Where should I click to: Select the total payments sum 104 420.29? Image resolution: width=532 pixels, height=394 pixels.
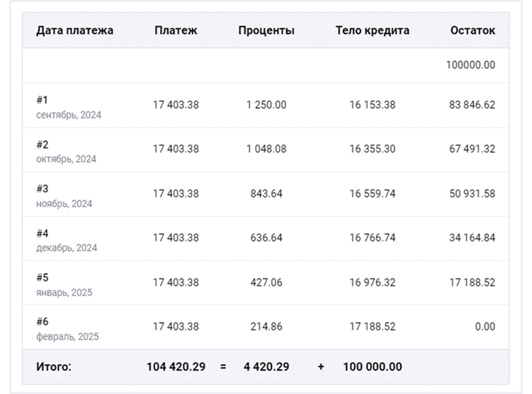point(176,367)
